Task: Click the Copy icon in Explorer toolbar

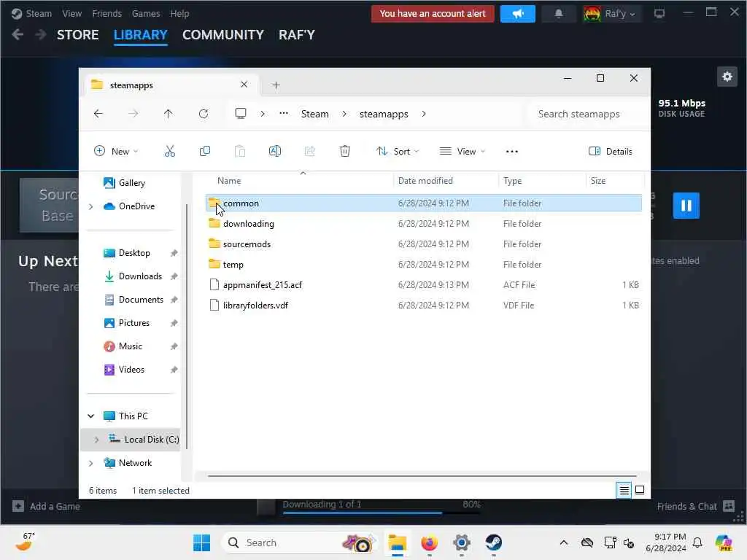Action: (204, 152)
